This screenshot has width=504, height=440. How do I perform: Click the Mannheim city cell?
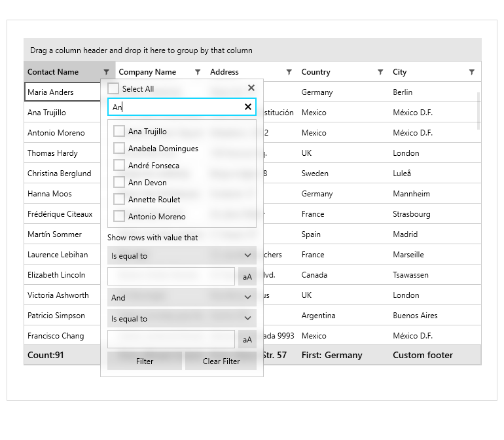435,193
